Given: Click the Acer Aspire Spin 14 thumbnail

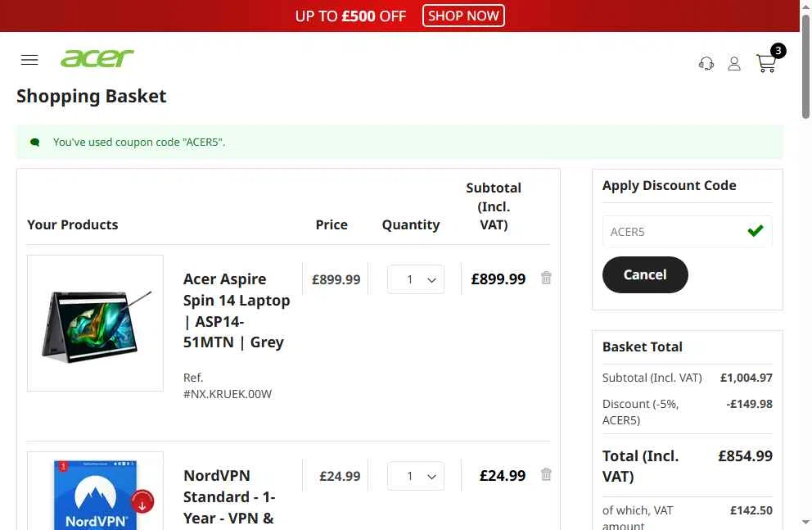Looking at the screenshot, I should [x=95, y=323].
